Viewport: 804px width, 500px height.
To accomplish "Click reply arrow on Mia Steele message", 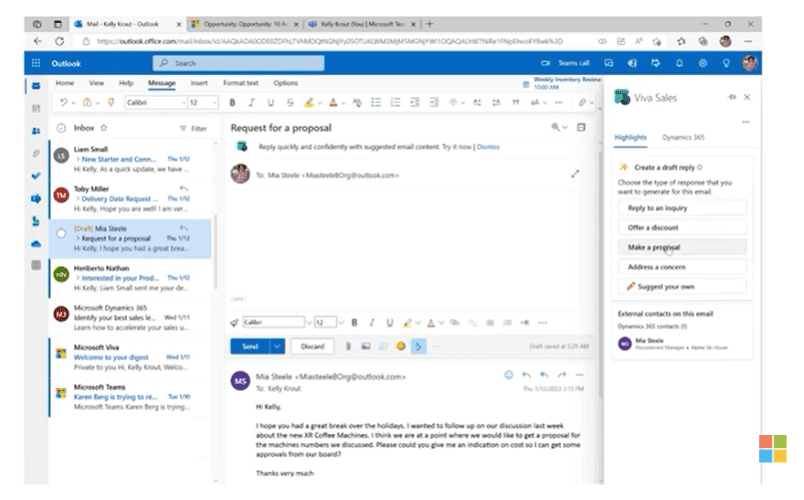I will (x=526, y=375).
